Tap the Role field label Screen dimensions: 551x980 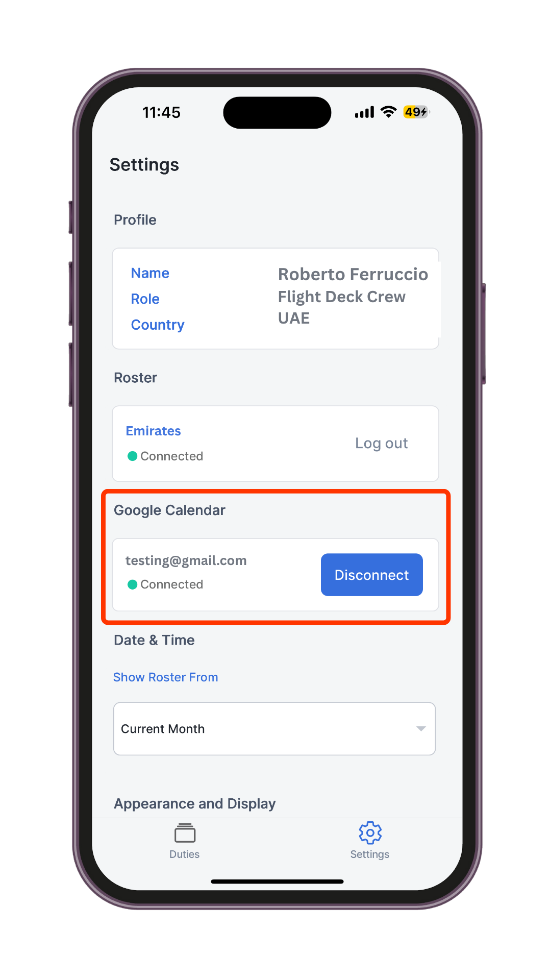[145, 299]
